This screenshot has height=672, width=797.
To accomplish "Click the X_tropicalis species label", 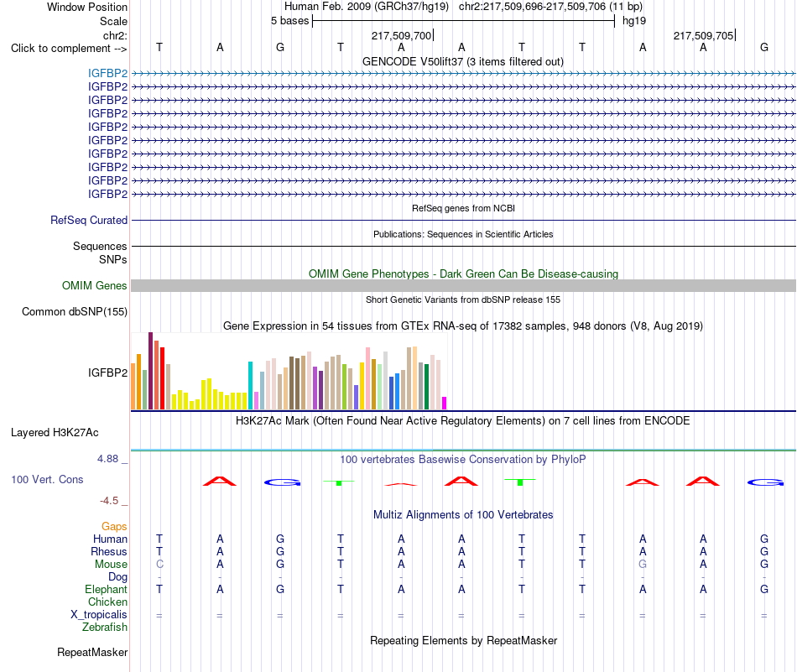I will click(99, 615).
